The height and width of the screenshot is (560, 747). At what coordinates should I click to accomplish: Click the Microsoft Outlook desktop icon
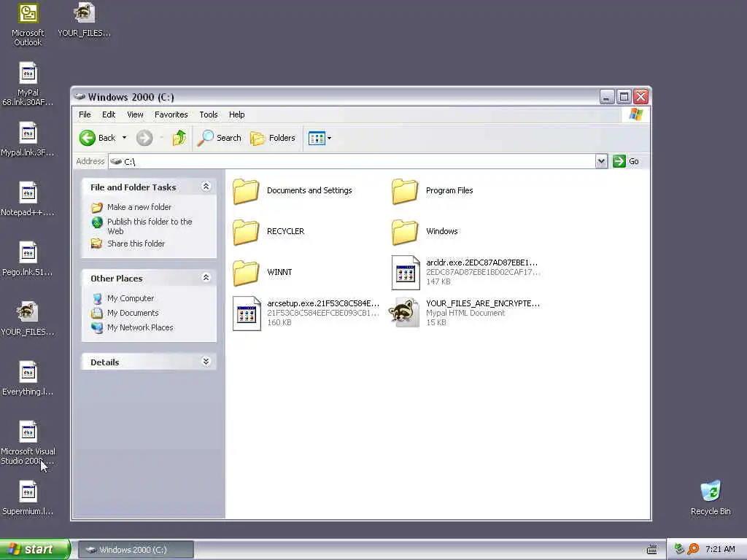(28, 13)
